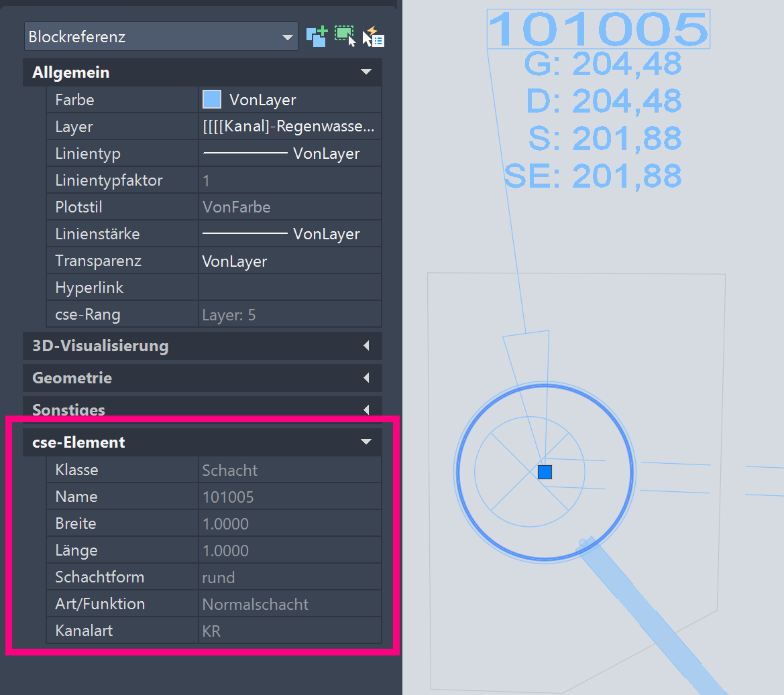Click the Transparenz VonLayer field

[289, 261]
